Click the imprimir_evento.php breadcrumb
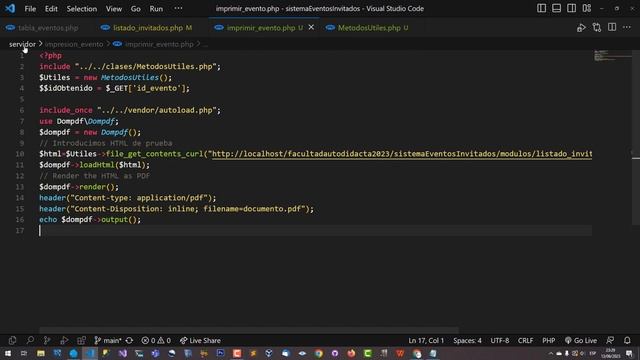Viewport: 640px width, 360px height. click(159, 44)
